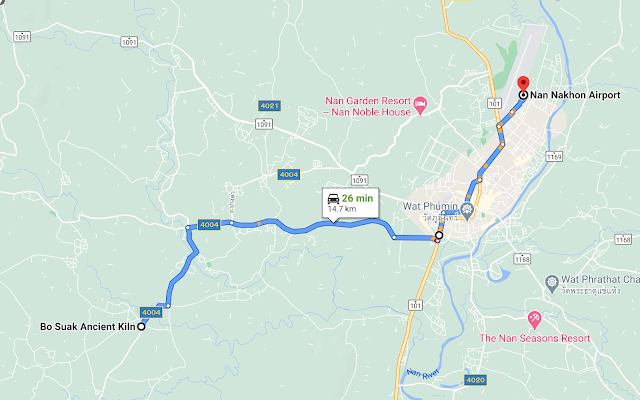
Task: Click The Nan Seasons Resort text label
Action: tap(535, 338)
